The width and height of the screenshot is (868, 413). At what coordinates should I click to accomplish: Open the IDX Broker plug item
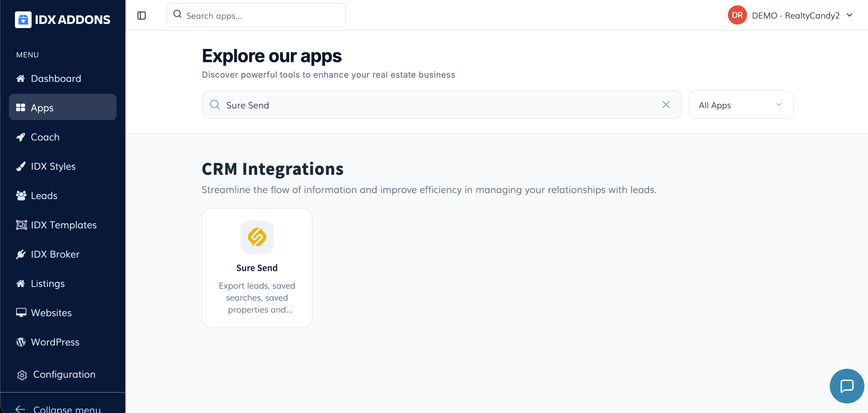pos(55,254)
